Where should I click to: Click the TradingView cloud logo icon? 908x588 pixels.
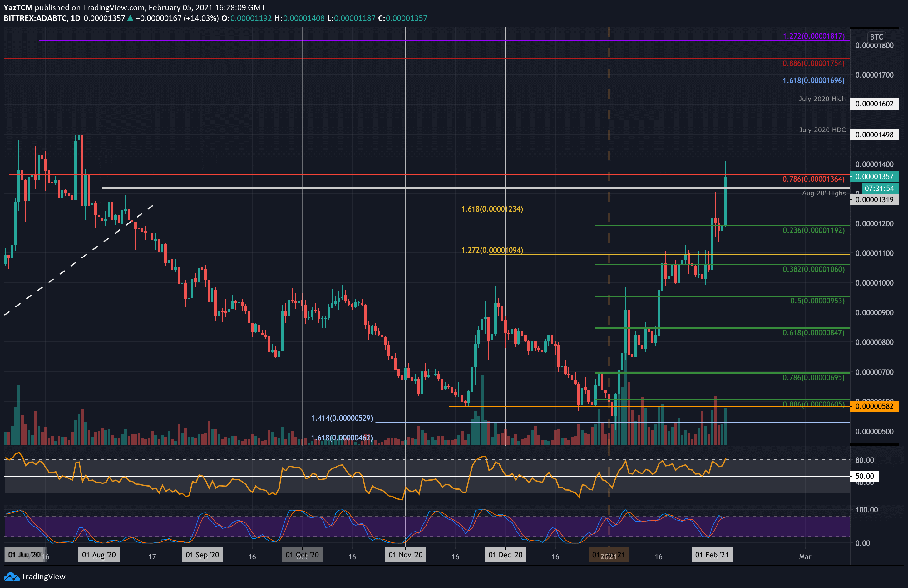pos(12,576)
